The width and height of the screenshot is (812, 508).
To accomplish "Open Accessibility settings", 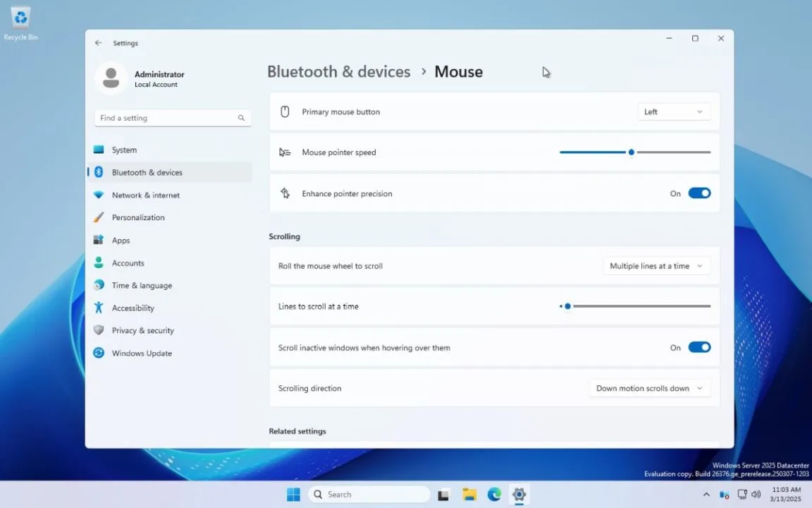I will click(133, 308).
